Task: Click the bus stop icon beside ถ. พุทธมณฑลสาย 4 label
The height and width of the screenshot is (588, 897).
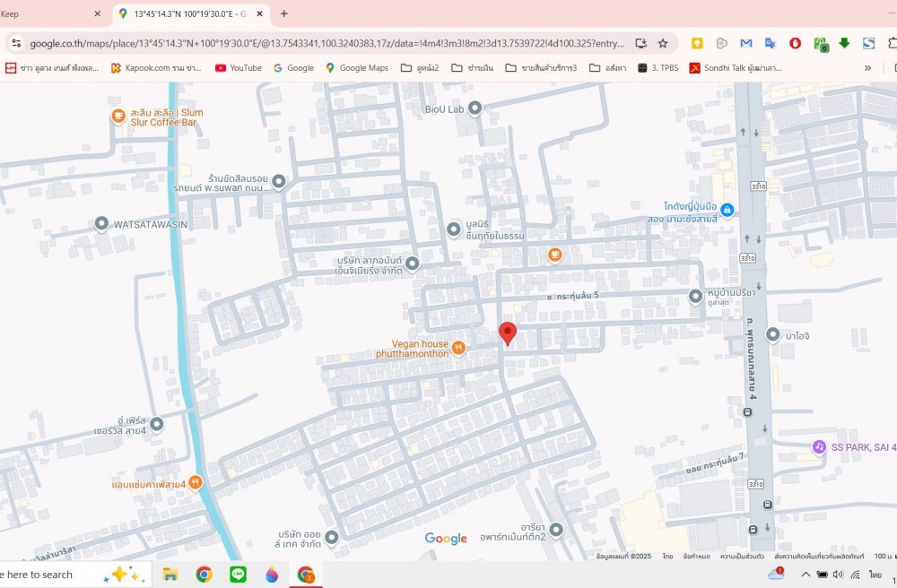Action: click(x=748, y=412)
